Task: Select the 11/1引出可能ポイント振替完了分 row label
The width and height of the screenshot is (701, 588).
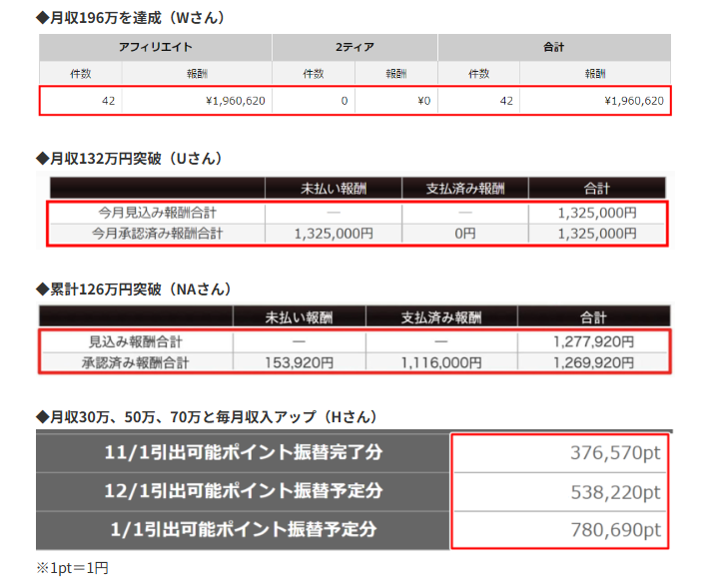Action: point(243,452)
